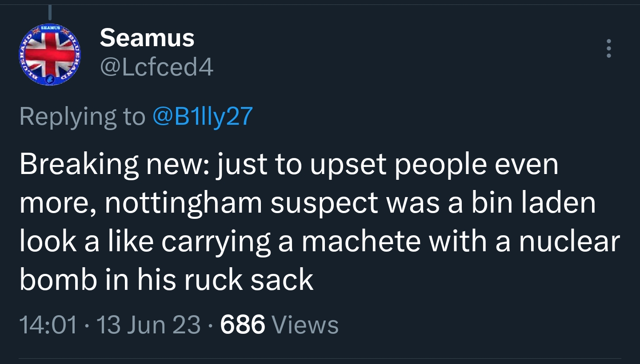Open the Seamus display name profile
640x364 pixels.
click(x=147, y=38)
